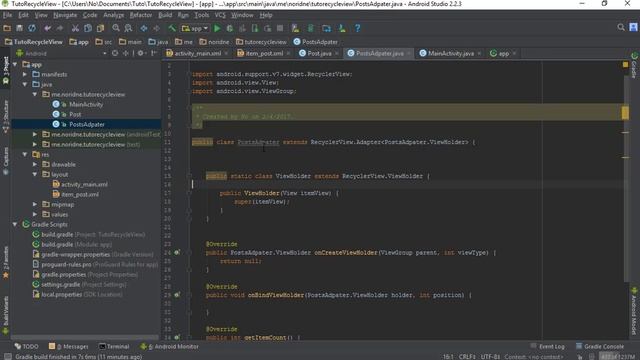The image size is (640, 360).
Task: Click the project tree horizontal scrollbar
Action: (85, 338)
